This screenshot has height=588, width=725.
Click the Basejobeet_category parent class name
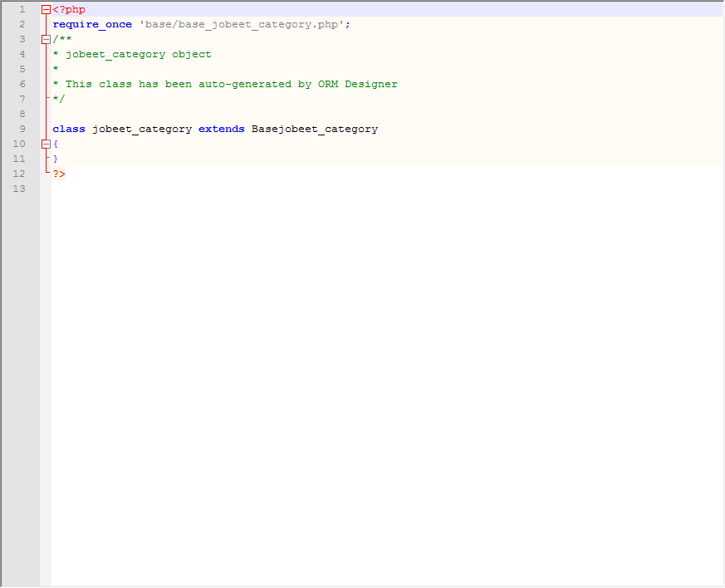(314, 130)
